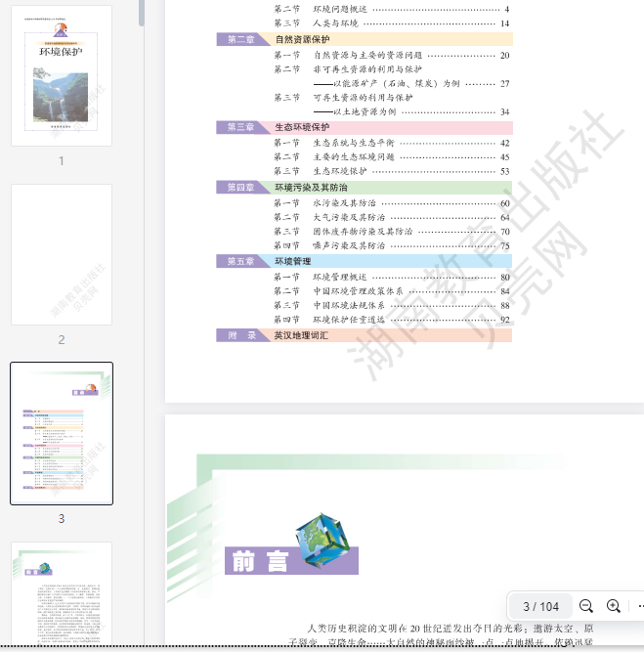Image resolution: width=644 pixels, height=652 pixels.
Task: Click the thumbnail sidebar scrollbar handle
Action: [143, 12]
